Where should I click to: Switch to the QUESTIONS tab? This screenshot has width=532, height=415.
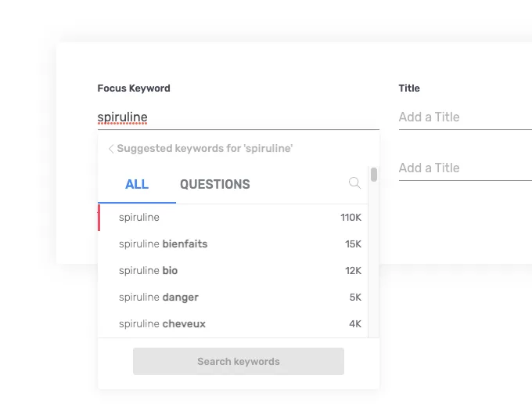click(215, 185)
